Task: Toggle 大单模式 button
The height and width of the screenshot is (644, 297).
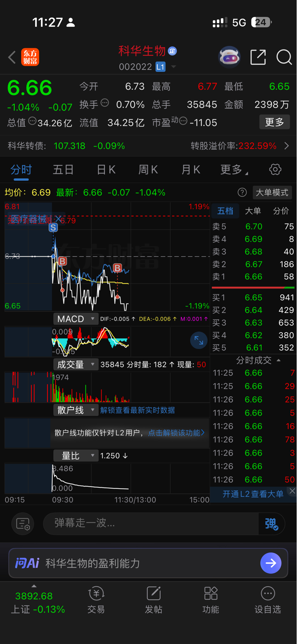Action: click(x=272, y=192)
